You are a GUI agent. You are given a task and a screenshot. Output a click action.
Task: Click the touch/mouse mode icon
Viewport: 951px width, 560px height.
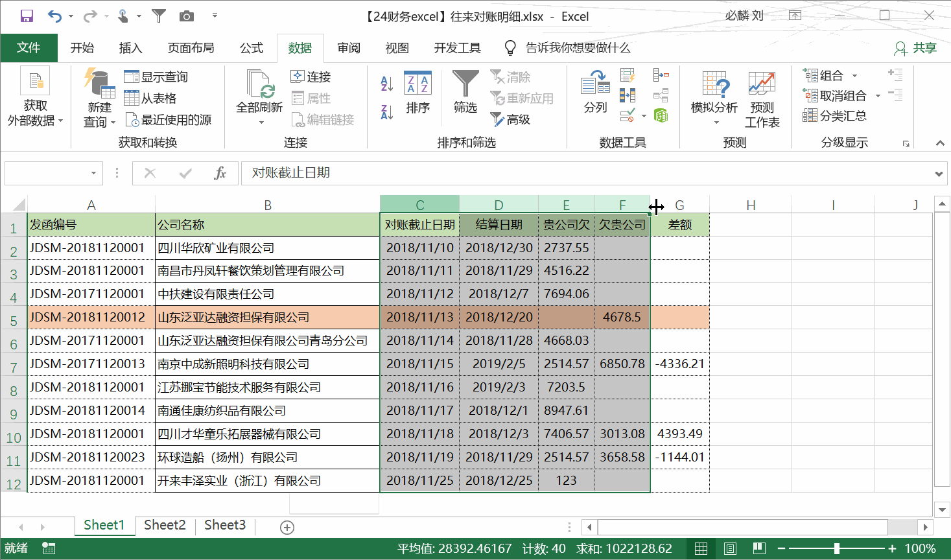(x=123, y=16)
